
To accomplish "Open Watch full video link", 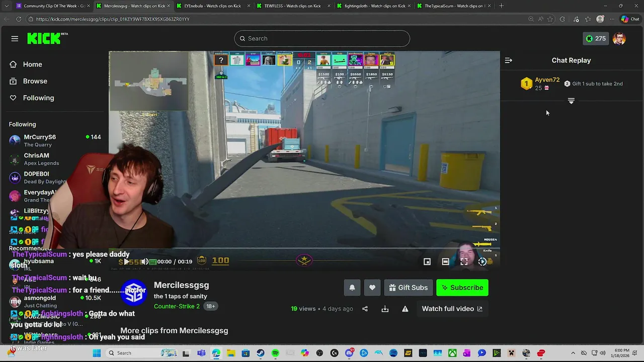I will tap(452, 309).
